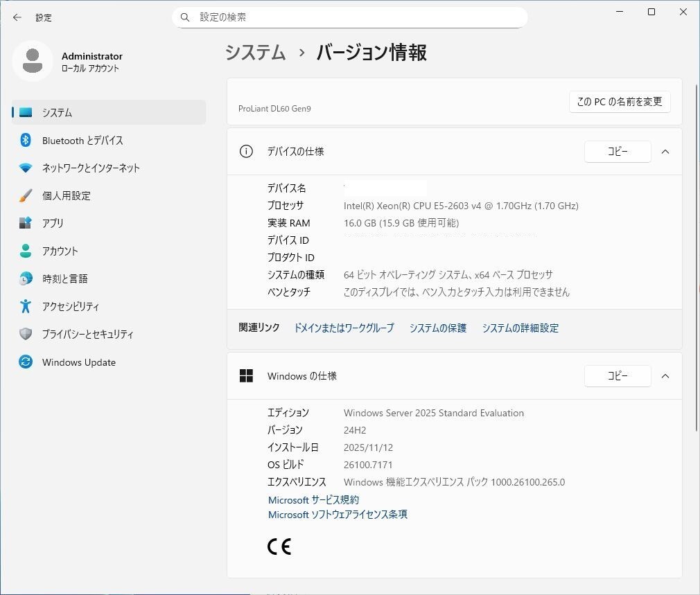The width and height of the screenshot is (700, 595).
Task: Click the System monitor icon in sidebar
Action: [x=26, y=112]
